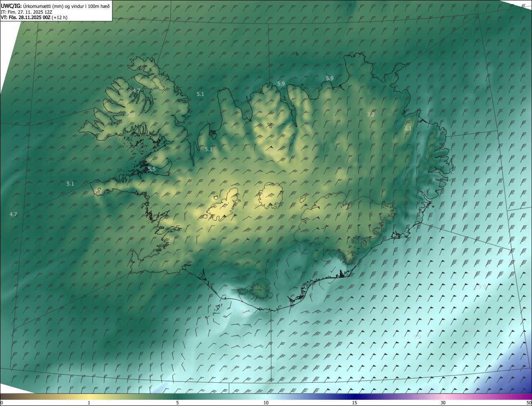The height and width of the screenshot is (406, 532).
Task: Click the '3.1' value label on the map
Action: coord(408,128)
